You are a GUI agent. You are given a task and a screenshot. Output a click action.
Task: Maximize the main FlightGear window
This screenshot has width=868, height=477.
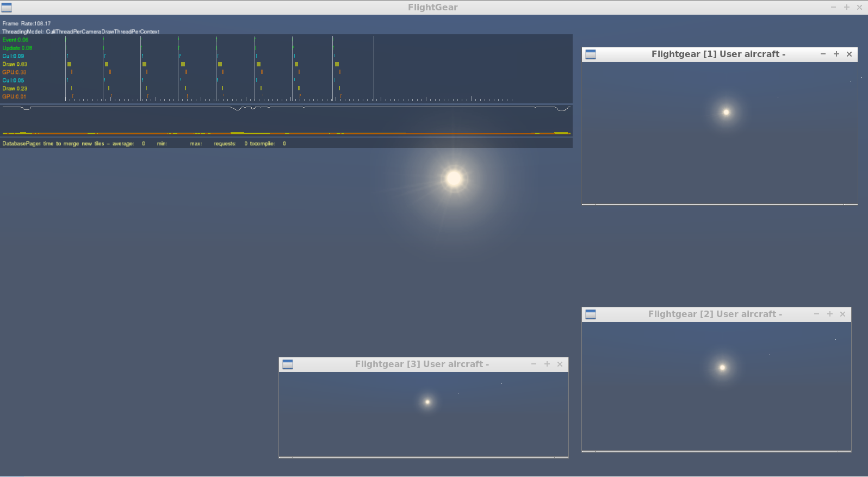click(x=847, y=8)
